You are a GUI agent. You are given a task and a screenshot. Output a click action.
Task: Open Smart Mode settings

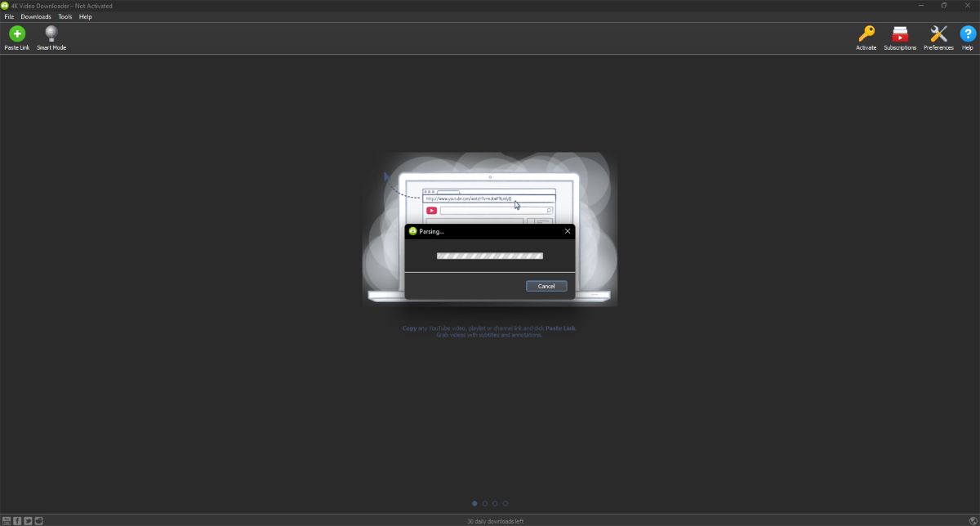click(x=51, y=38)
